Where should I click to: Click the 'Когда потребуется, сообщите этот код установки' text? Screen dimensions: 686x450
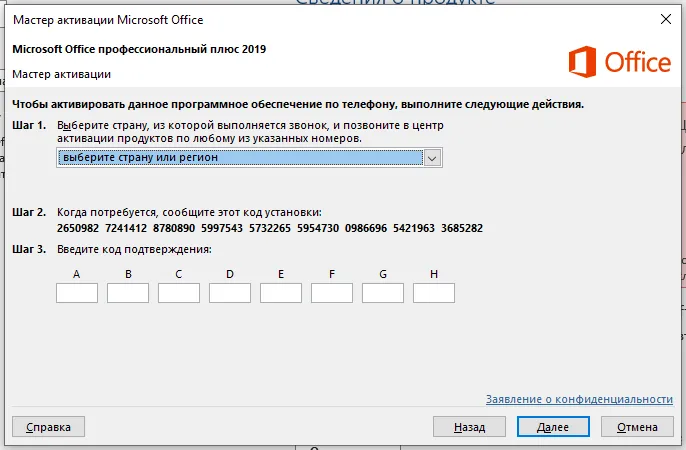coord(189,213)
